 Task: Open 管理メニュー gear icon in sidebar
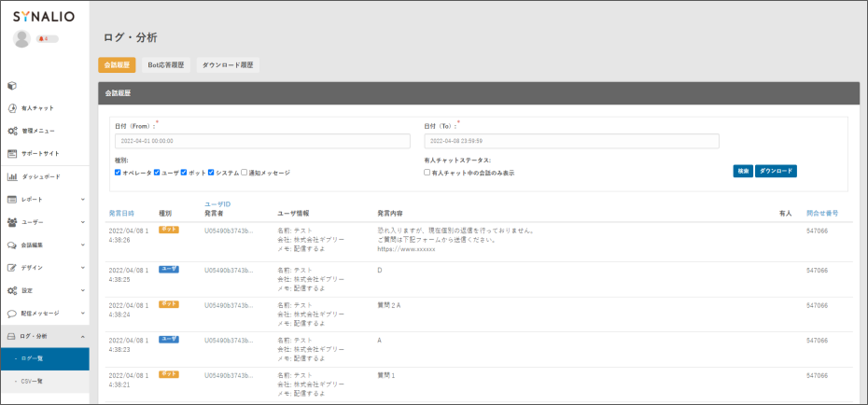13,131
